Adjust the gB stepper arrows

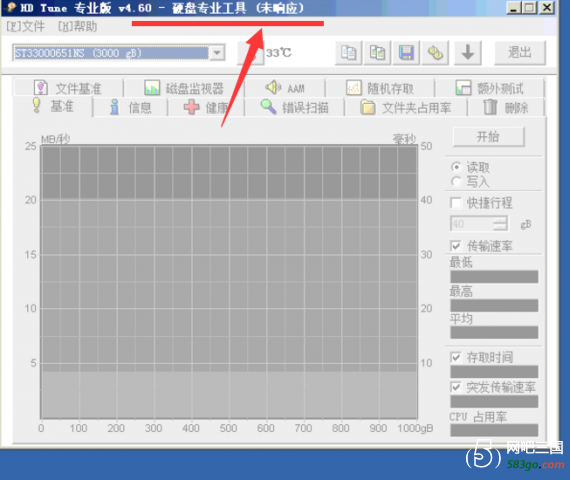pos(500,224)
